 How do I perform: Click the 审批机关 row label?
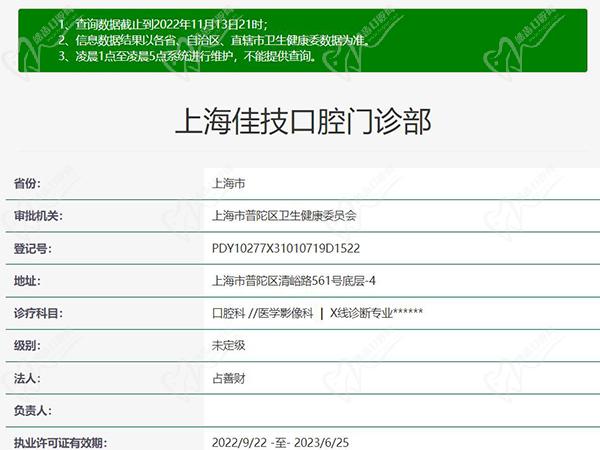pyautogui.click(x=38, y=216)
